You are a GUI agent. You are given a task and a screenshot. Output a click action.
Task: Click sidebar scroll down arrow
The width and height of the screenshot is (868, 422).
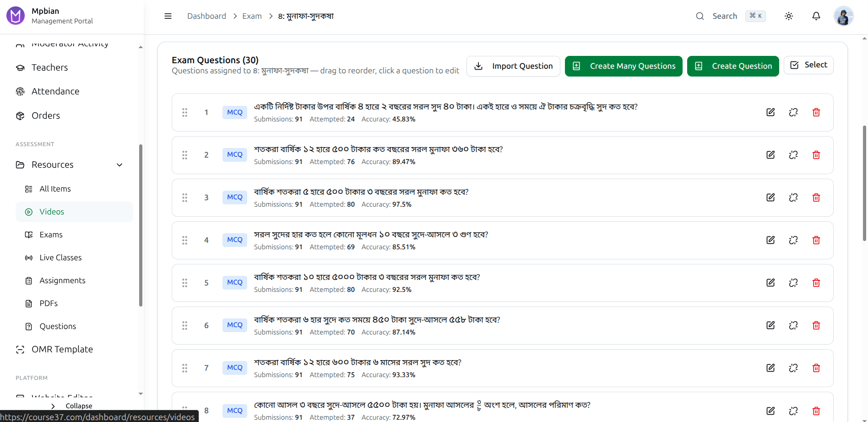[141, 394]
